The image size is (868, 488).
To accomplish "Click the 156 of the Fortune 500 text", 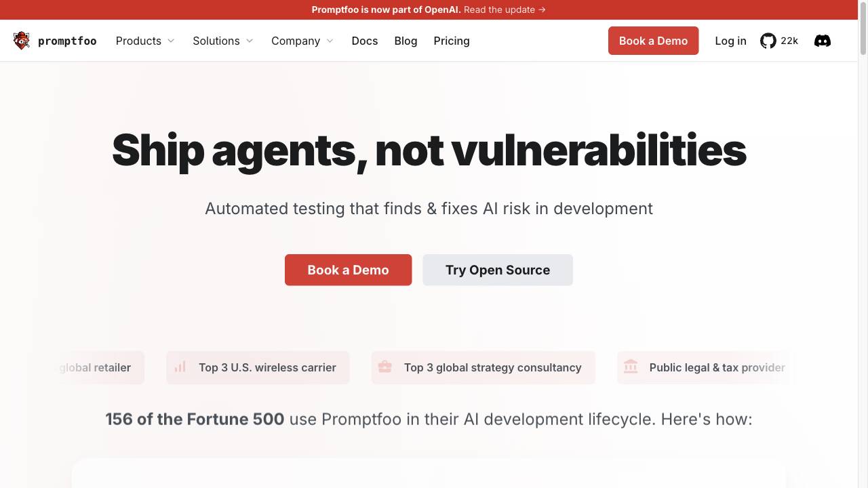I will tap(195, 419).
